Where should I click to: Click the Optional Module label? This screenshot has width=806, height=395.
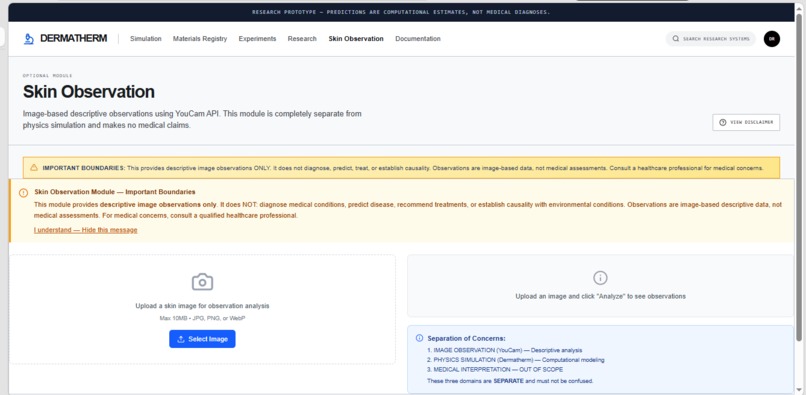(47, 76)
